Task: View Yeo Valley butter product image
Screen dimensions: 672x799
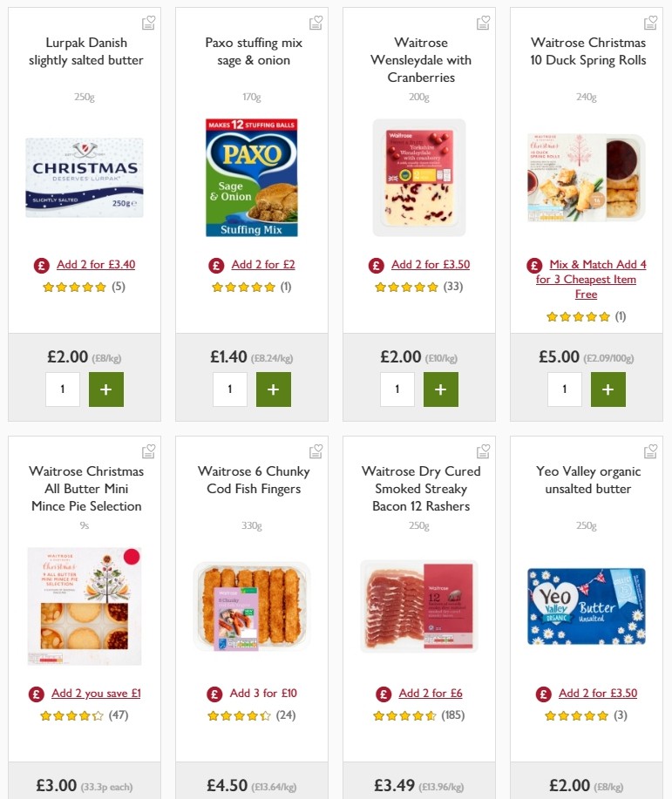Action: tap(587, 606)
